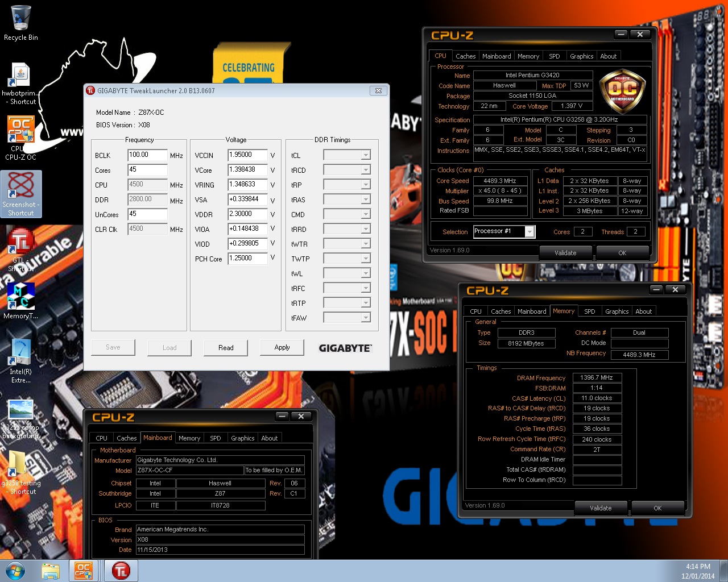Click the VCore voltage field
The width and height of the screenshot is (728, 582).
(x=247, y=170)
